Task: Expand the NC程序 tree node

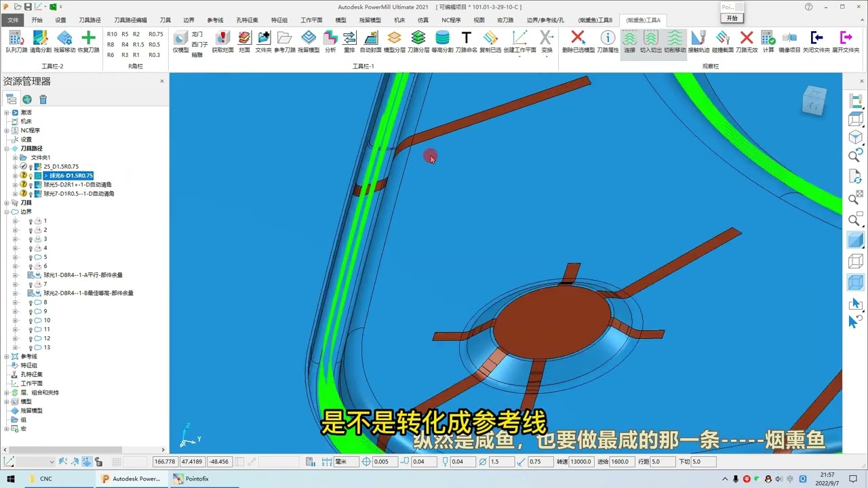Action: coord(7,130)
